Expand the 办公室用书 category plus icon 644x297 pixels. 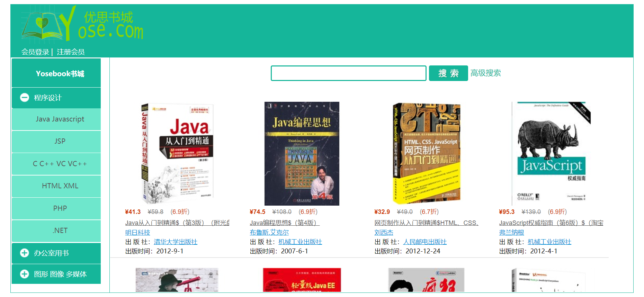click(x=25, y=253)
